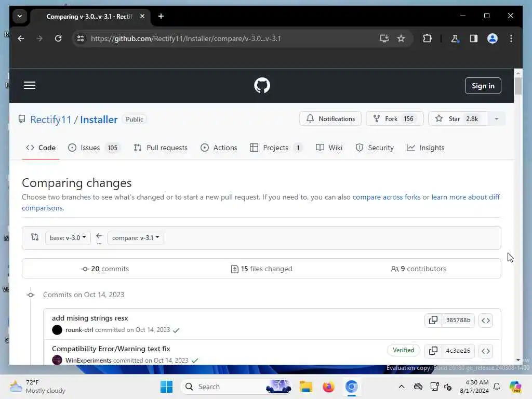
Task: Copy full SHA for commit 385788b
Action: coord(433,320)
